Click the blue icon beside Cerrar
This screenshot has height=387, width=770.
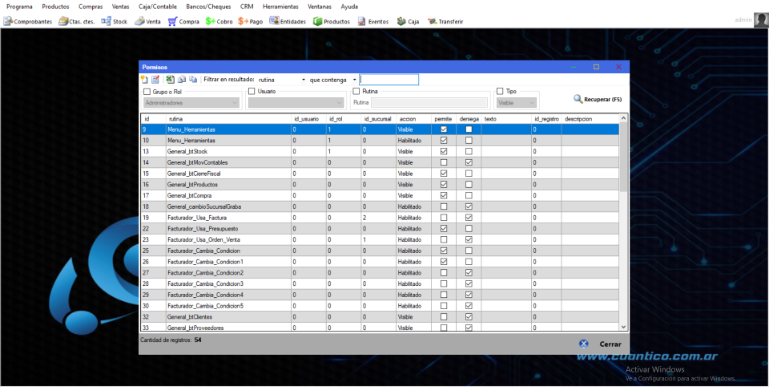pyautogui.click(x=583, y=344)
